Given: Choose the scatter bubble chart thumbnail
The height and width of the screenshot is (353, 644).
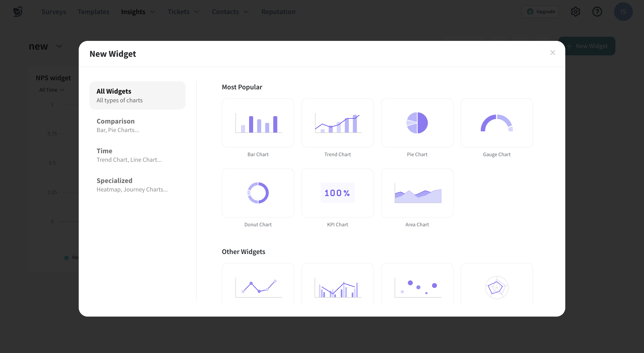Looking at the screenshot, I should pos(417,285).
